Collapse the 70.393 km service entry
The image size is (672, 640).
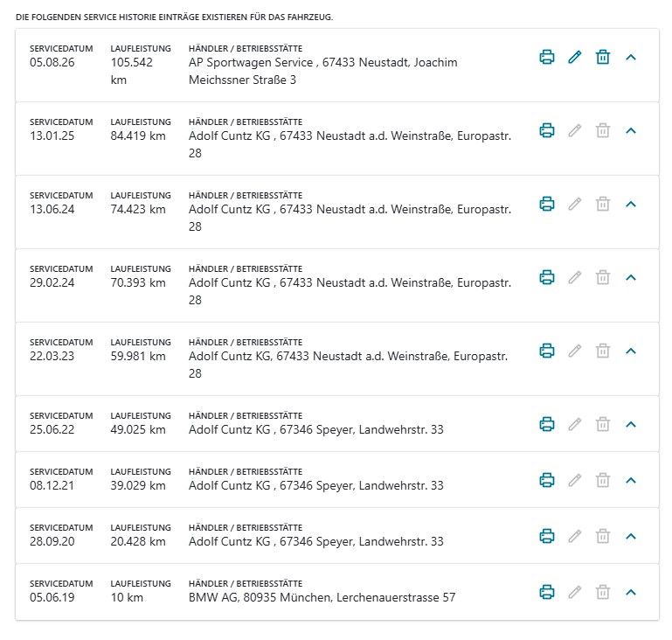click(x=630, y=277)
